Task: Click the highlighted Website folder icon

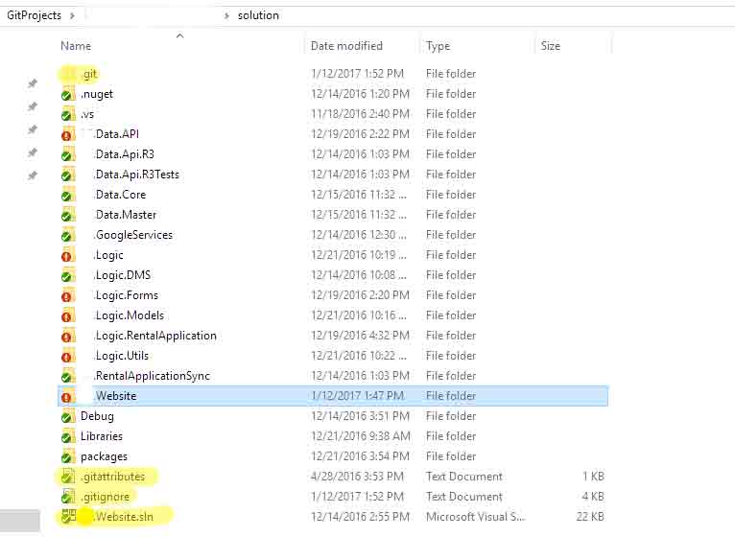Action: [x=68, y=396]
